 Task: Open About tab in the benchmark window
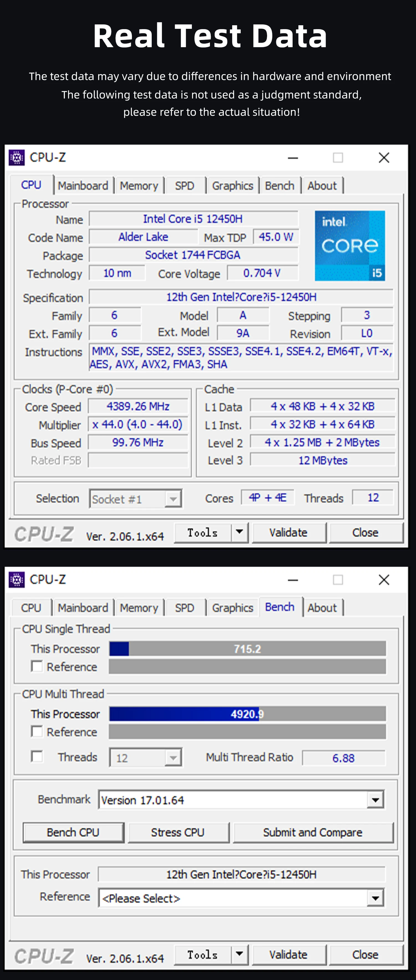(x=323, y=608)
